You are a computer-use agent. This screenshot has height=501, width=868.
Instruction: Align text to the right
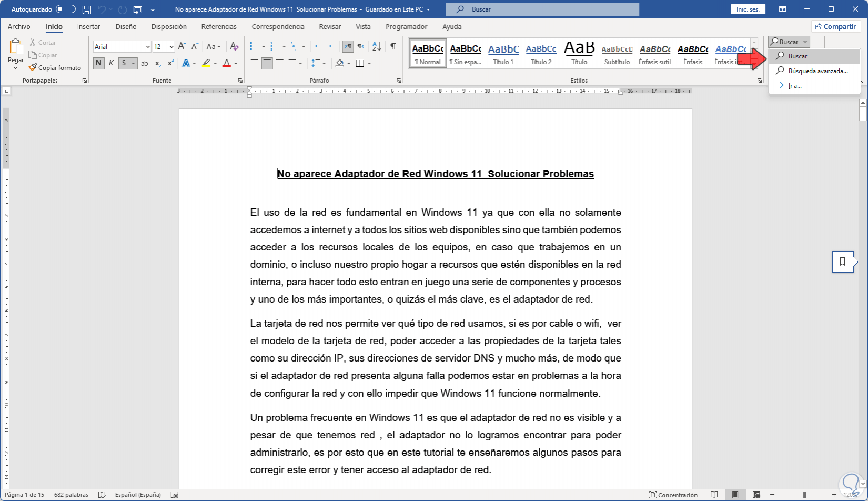pyautogui.click(x=280, y=63)
